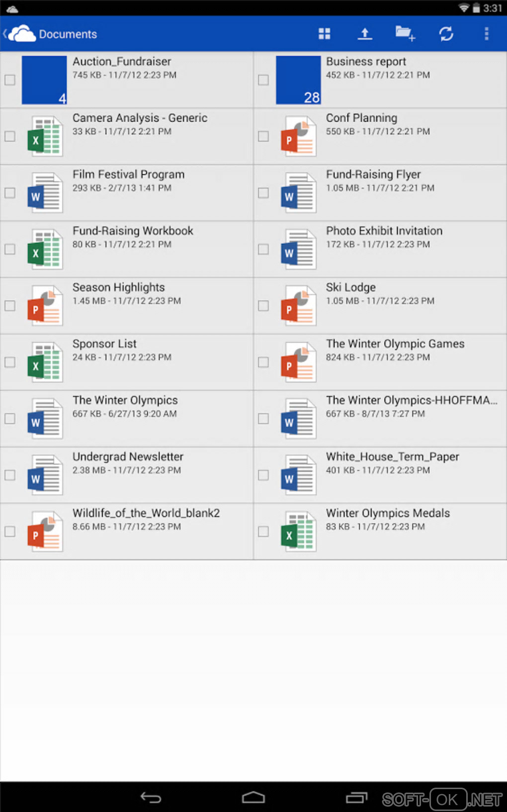
Task: Open Camera Analysis - Generic Excel icon
Action: tap(45, 136)
